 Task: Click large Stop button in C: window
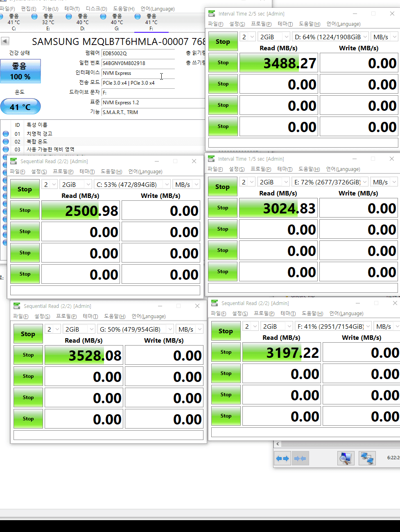tap(25, 189)
